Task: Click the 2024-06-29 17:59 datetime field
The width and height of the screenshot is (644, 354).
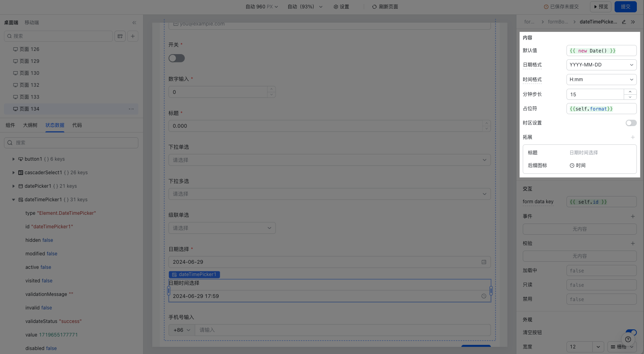Action: (x=330, y=296)
